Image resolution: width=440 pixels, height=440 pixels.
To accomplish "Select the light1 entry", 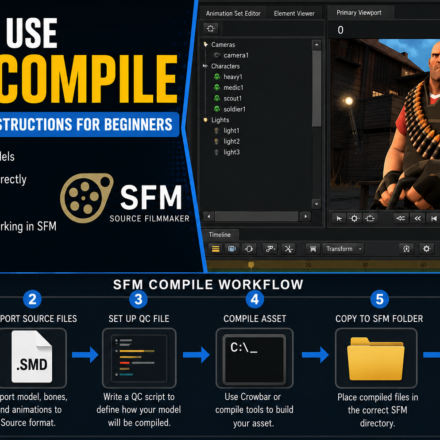I will point(231,131).
